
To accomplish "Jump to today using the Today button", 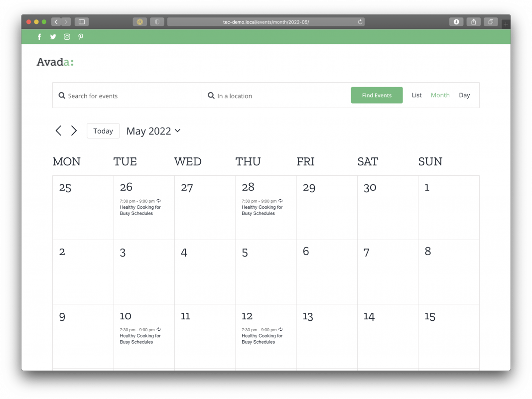I will point(103,131).
